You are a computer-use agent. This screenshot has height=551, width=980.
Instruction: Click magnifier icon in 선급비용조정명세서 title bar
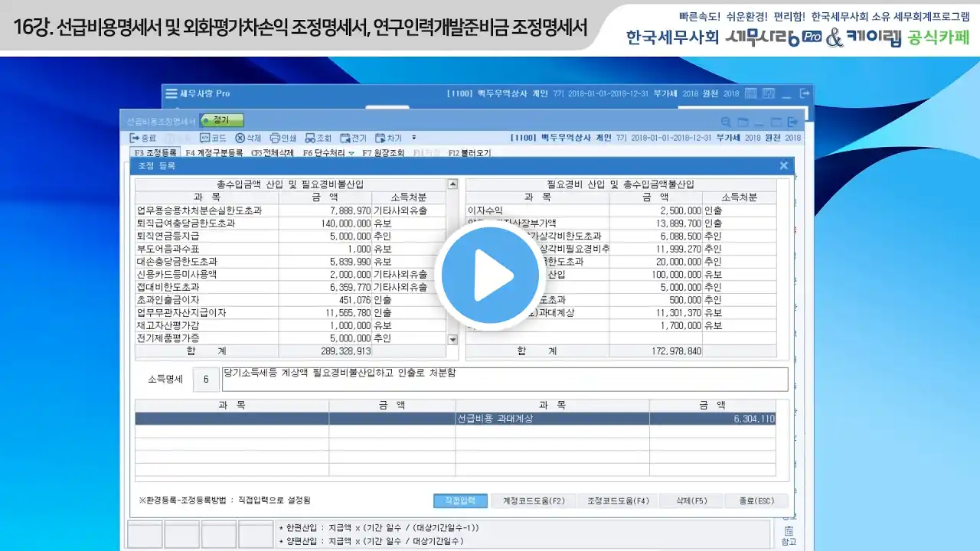tap(726, 122)
